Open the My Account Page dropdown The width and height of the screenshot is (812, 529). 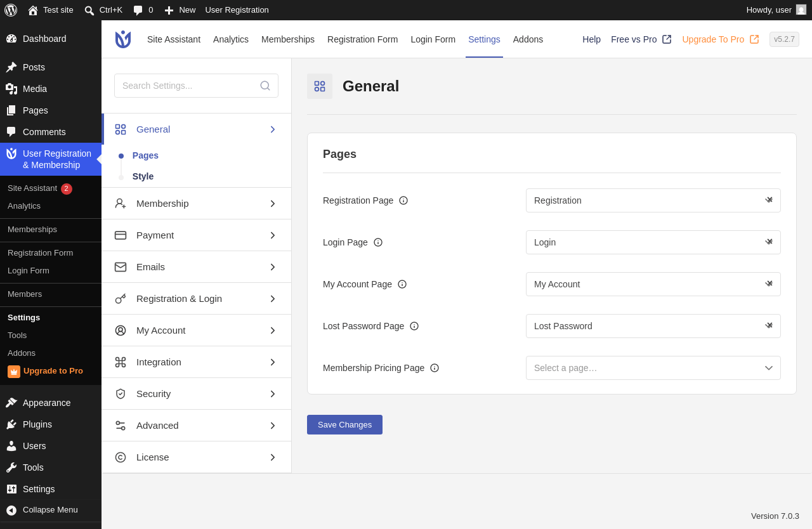pyautogui.click(x=653, y=284)
